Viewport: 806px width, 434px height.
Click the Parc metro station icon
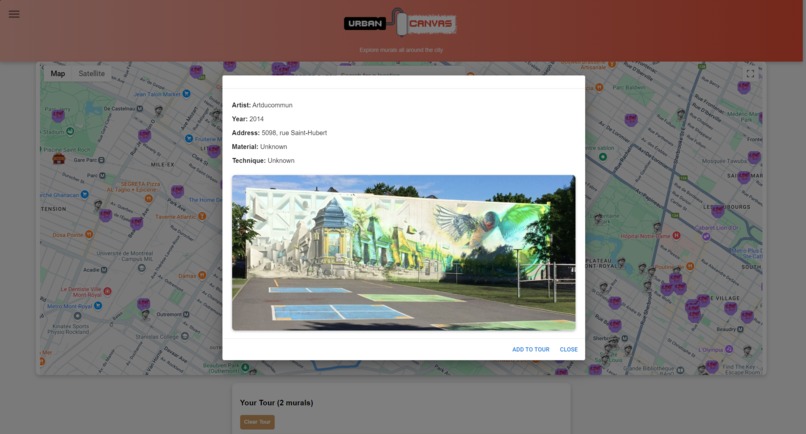coord(102,175)
